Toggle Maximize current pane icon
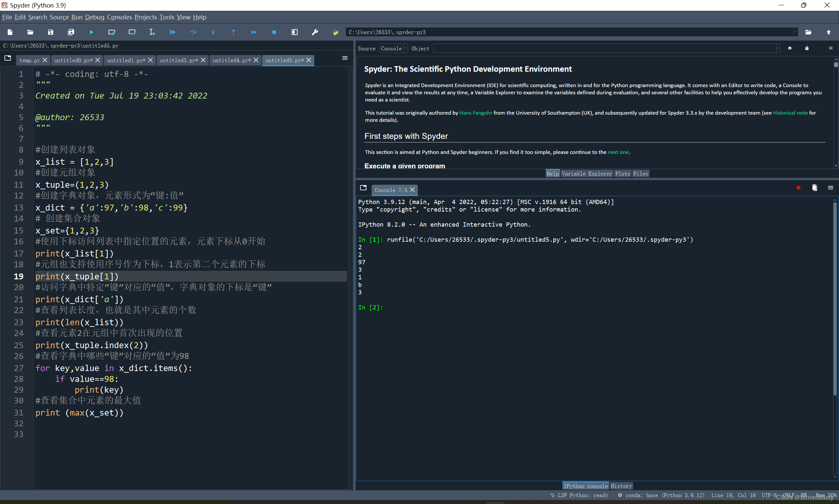839x504 pixels. tap(294, 32)
